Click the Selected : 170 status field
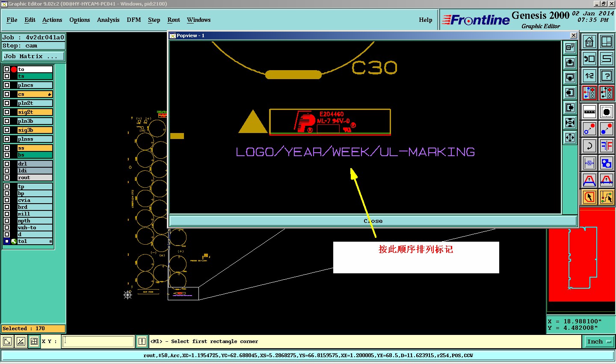 (x=33, y=328)
